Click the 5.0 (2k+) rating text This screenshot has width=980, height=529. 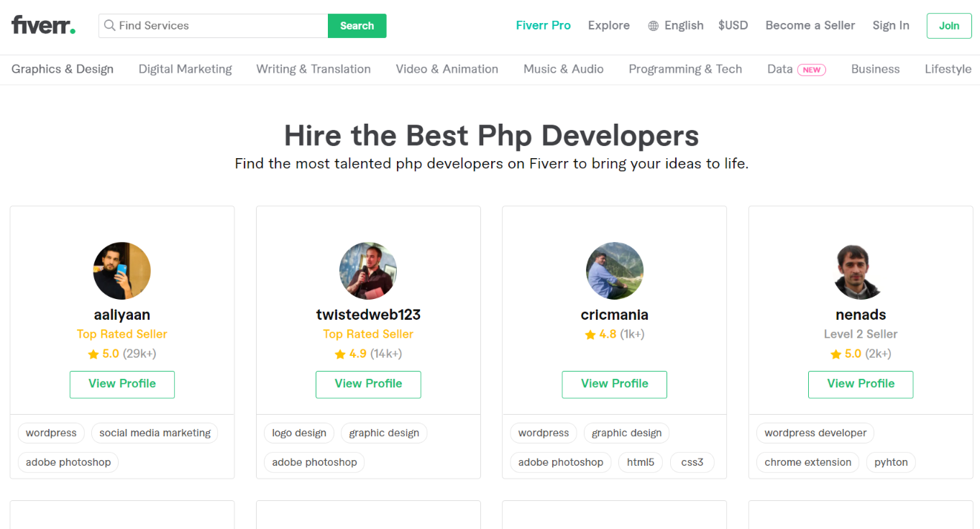[x=868, y=354]
